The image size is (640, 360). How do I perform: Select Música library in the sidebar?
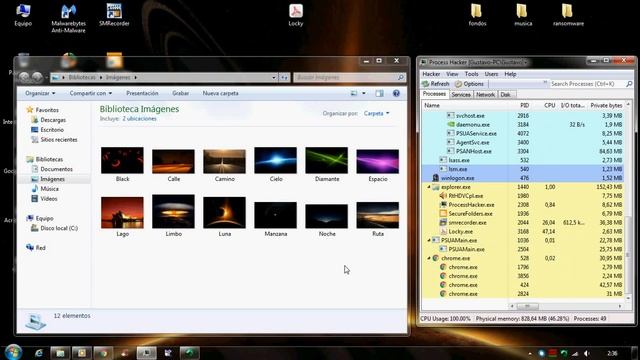pyautogui.click(x=49, y=189)
